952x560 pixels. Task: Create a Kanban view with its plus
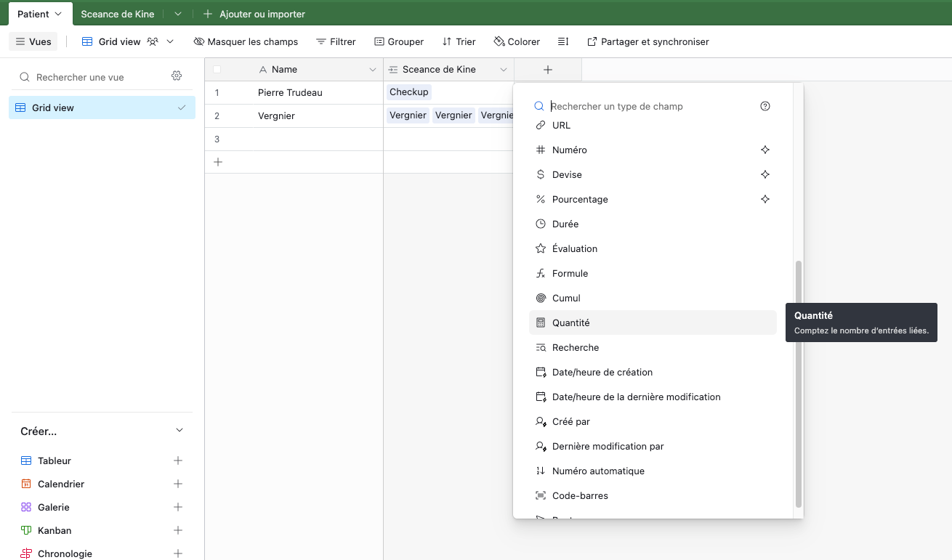(x=178, y=530)
